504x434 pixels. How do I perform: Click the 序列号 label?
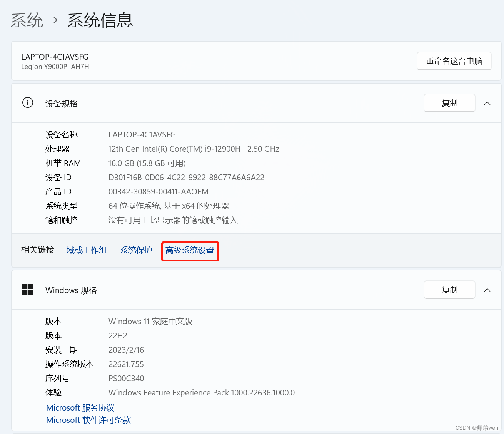coord(58,379)
